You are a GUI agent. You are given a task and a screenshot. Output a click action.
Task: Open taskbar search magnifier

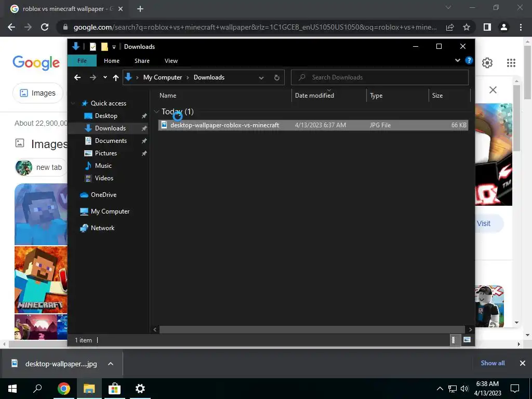click(37, 389)
